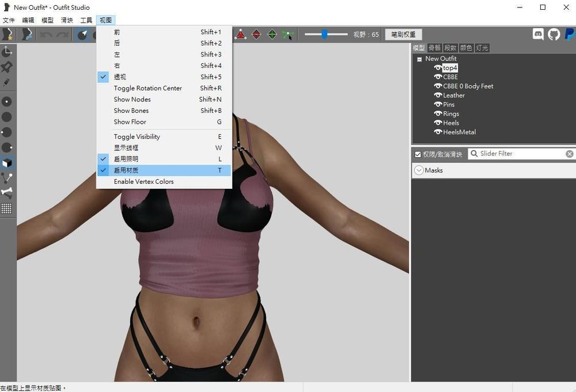576x392 pixels.
Task: Choose Show Bones from the view menu
Action: 131,111
